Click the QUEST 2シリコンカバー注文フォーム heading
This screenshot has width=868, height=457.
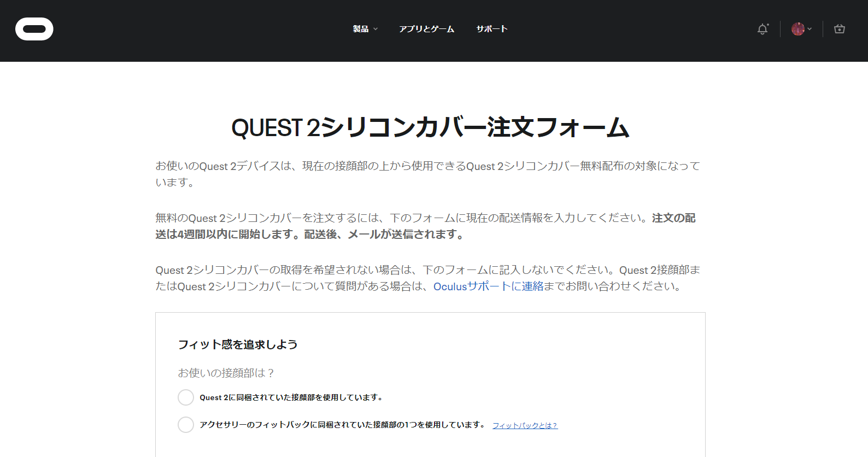[430, 128]
